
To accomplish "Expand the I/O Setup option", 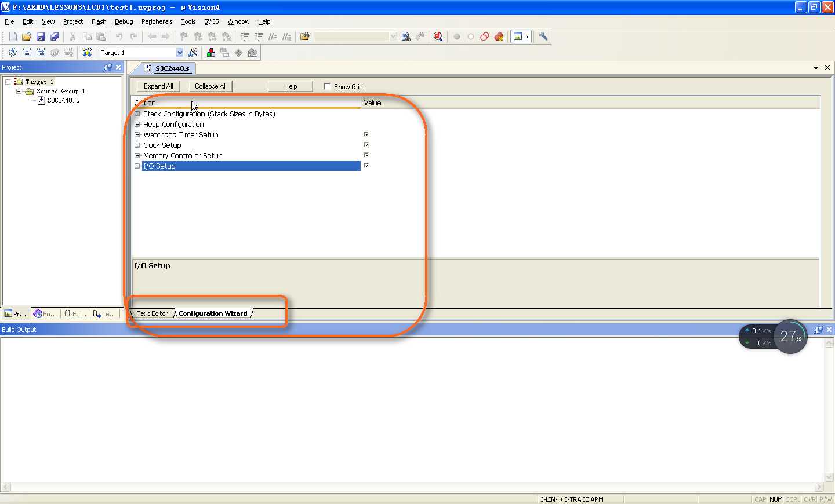I will 137,166.
